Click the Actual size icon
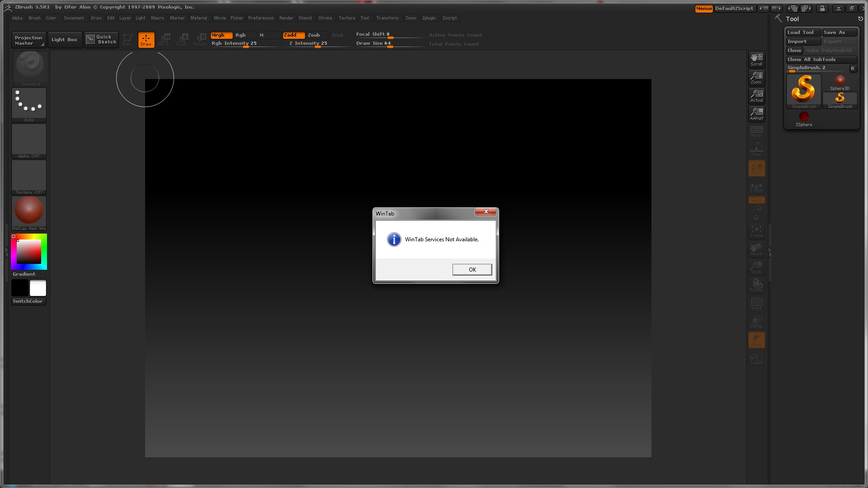The image size is (868, 488). tap(756, 95)
